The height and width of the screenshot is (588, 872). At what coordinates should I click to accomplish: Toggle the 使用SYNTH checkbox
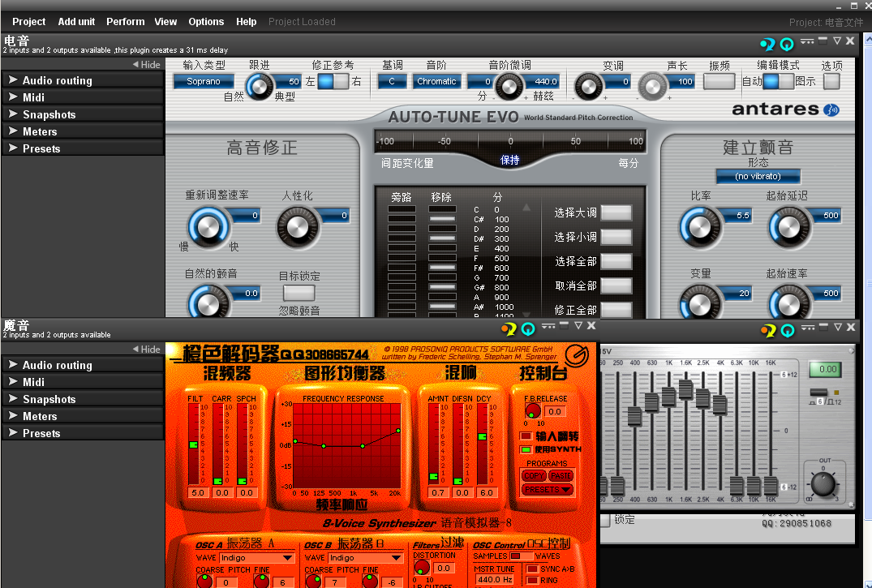click(x=526, y=449)
